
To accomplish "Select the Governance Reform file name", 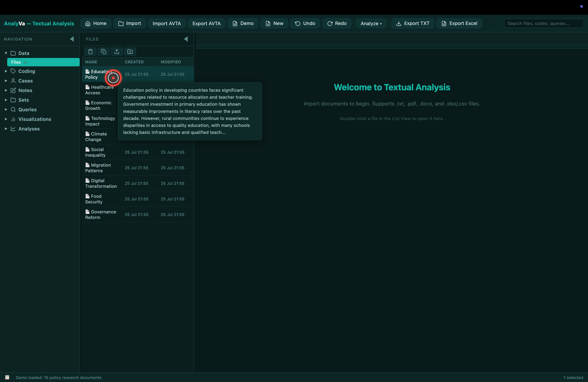I will (x=101, y=214).
